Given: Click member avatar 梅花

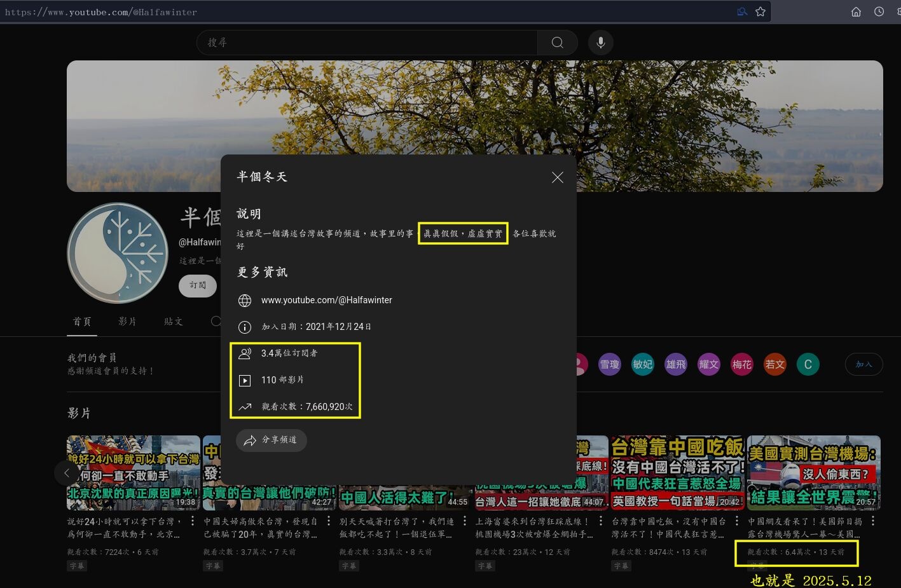Looking at the screenshot, I should tap(742, 364).
